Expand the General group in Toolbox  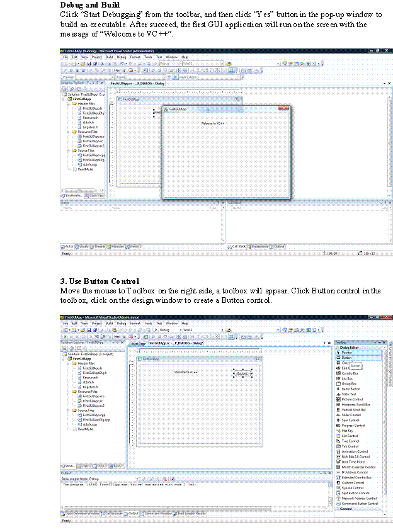click(338, 509)
